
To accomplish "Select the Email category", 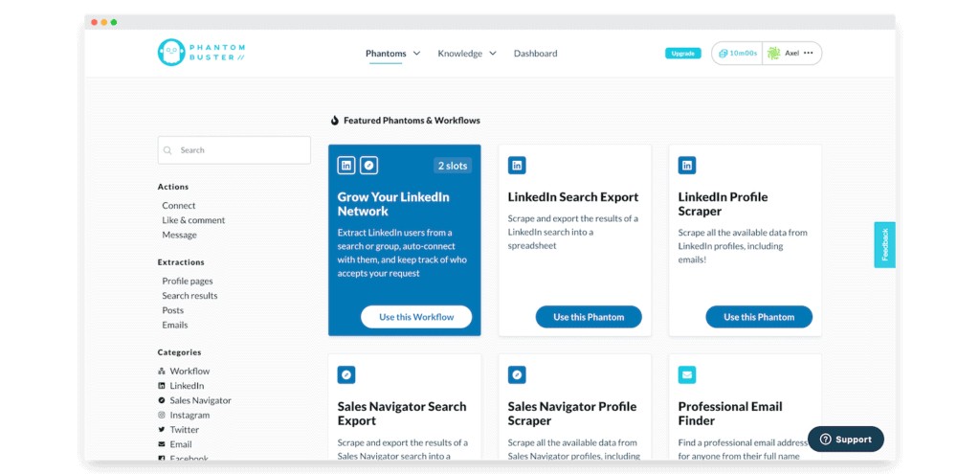I will pyautogui.click(x=181, y=444).
